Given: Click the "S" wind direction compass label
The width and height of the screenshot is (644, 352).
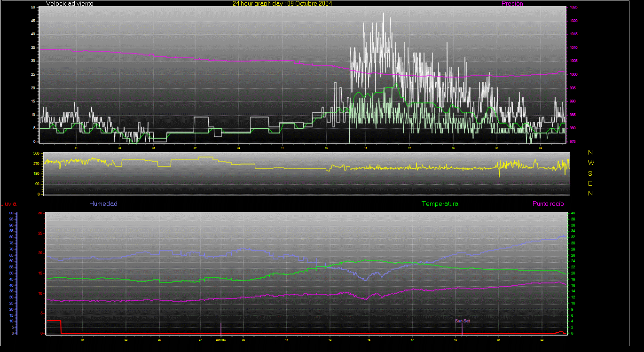Looking at the screenshot, I should pyautogui.click(x=590, y=173).
